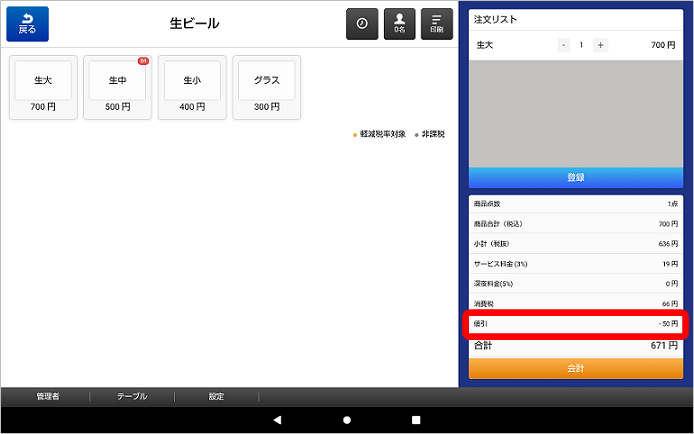Tap the Android recent apps square
Viewport: 694px width, 434px height.
coord(416,419)
